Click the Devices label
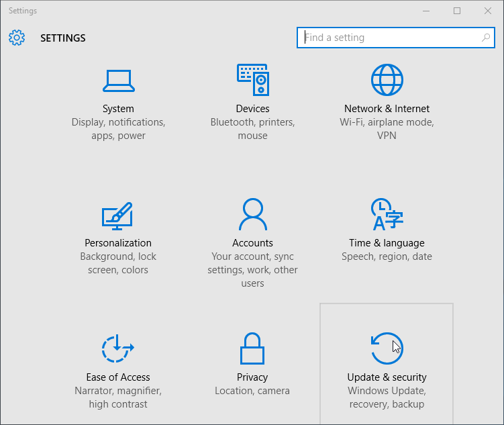 (x=252, y=109)
